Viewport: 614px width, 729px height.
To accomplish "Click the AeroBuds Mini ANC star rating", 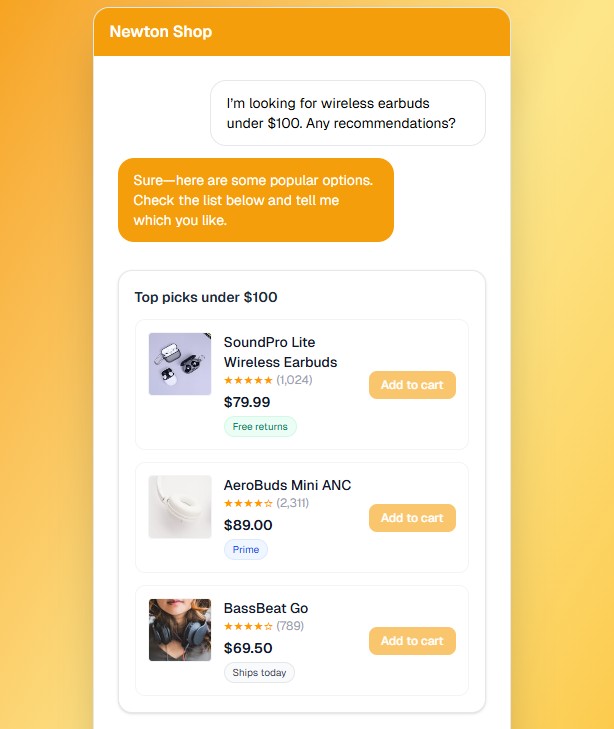I will (248, 503).
